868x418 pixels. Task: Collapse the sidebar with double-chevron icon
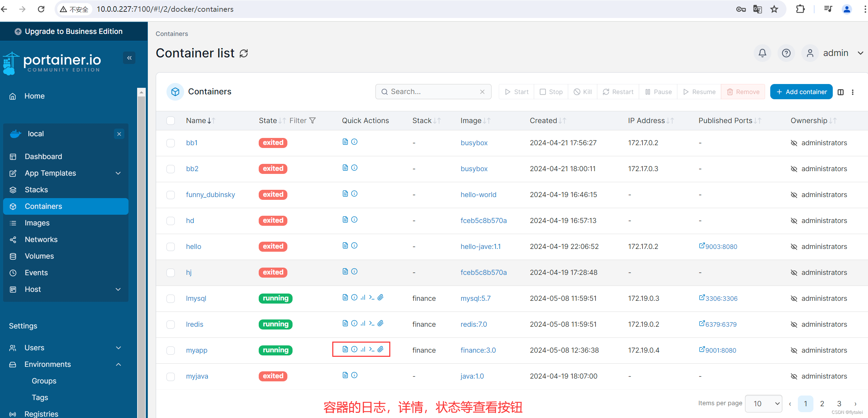(x=129, y=58)
